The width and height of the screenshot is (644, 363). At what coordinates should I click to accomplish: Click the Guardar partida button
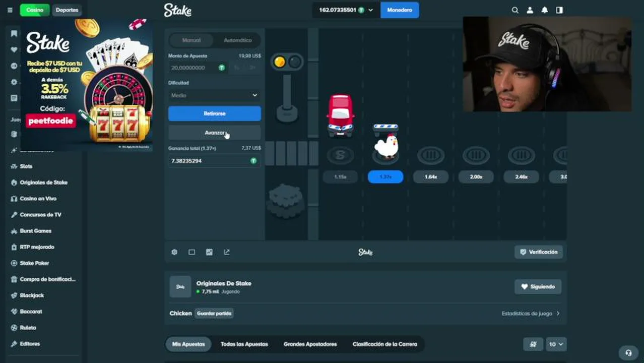(215, 314)
